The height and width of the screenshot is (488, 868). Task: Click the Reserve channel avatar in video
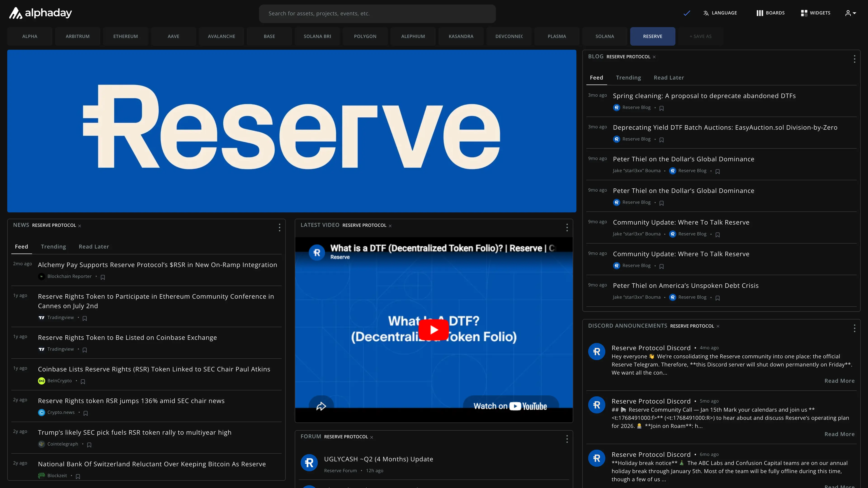(317, 253)
